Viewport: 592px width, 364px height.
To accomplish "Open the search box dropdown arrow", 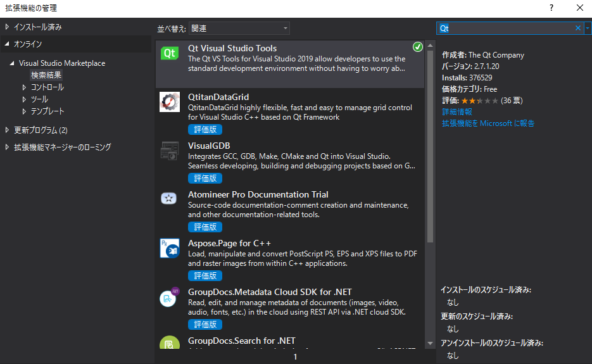I will click(x=588, y=28).
